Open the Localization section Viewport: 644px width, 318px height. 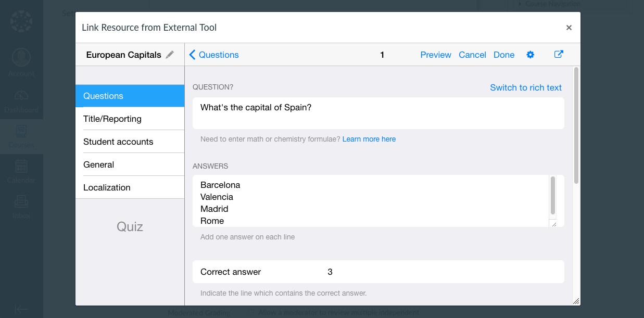pyautogui.click(x=130, y=187)
